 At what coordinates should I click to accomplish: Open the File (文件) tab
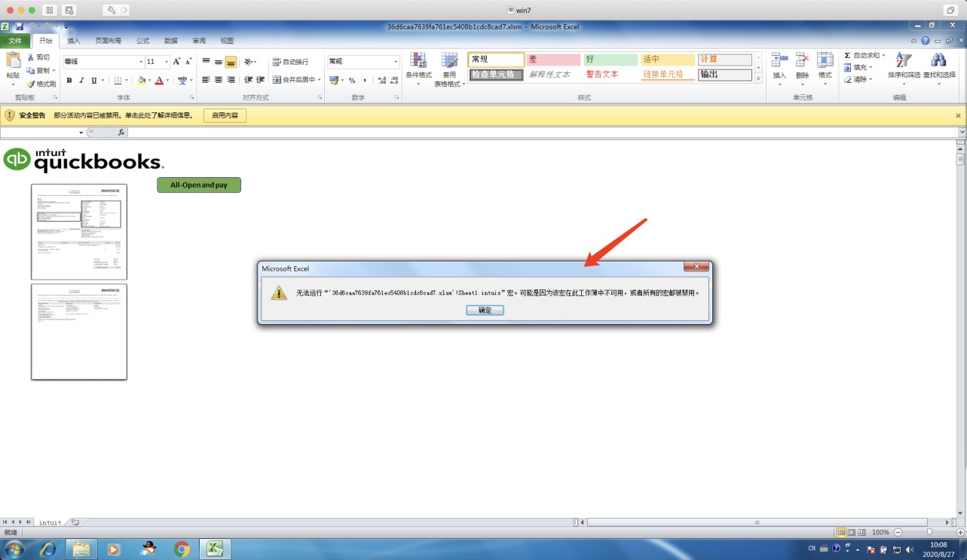(x=15, y=41)
